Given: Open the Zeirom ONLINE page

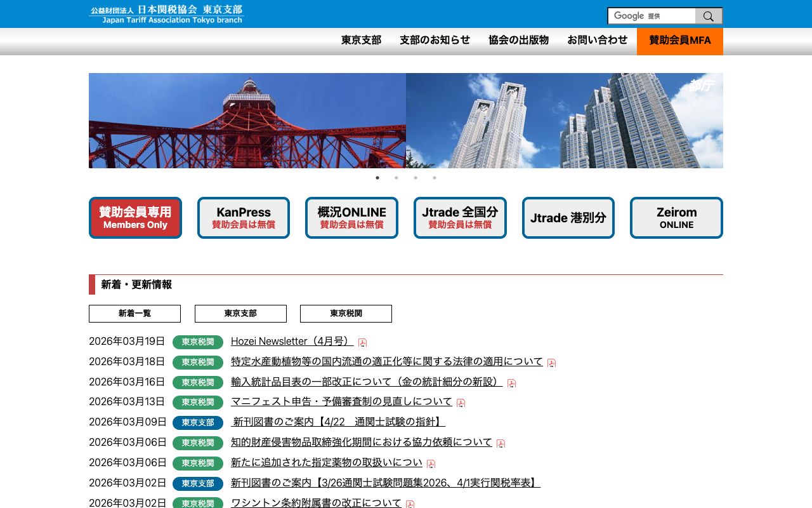Looking at the screenshot, I should pos(676,217).
